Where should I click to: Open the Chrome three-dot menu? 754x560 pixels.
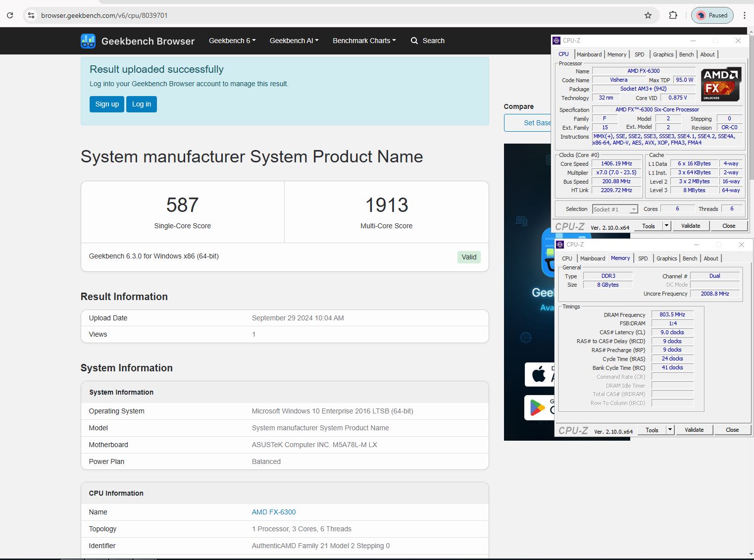[744, 15]
